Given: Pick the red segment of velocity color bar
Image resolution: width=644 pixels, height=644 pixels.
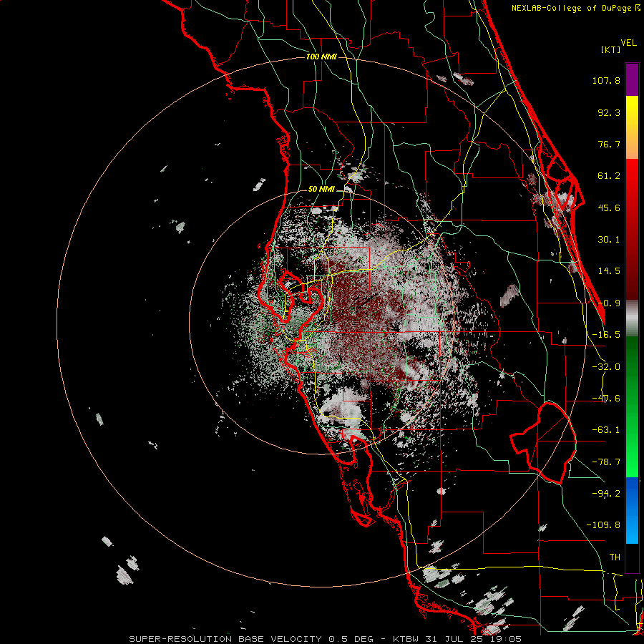Looking at the screenshot, I should (632, 229).
